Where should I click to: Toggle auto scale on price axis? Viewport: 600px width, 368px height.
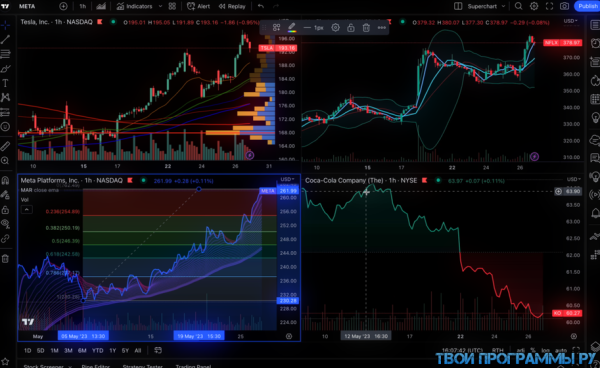tap(561, 350)
